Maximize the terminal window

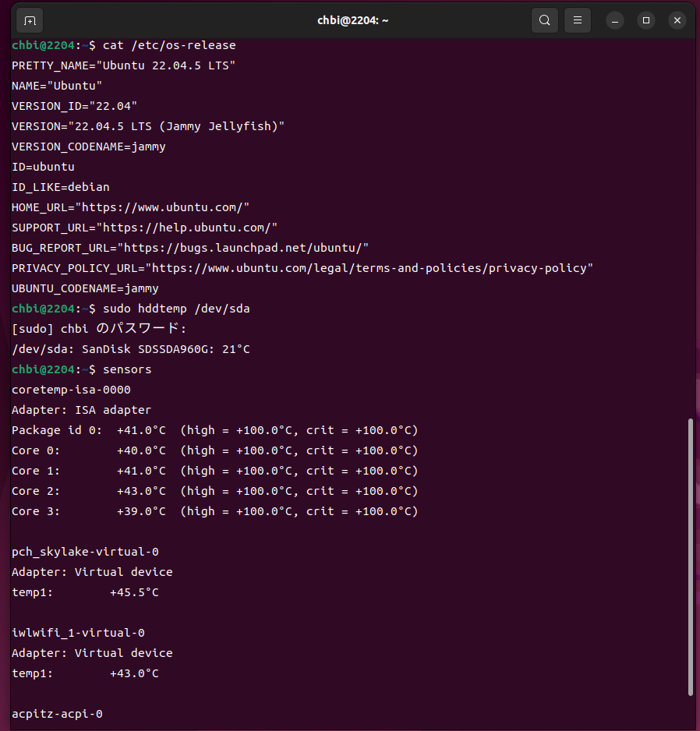646,20
